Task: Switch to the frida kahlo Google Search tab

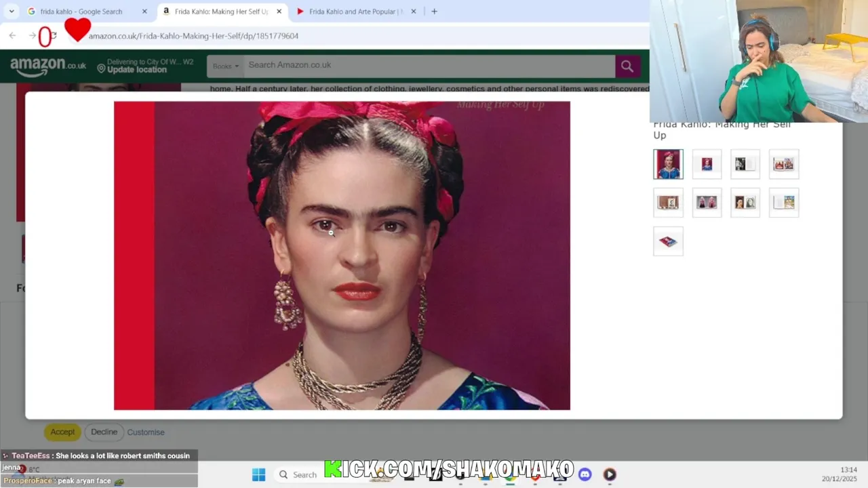Action: (81, 12)
